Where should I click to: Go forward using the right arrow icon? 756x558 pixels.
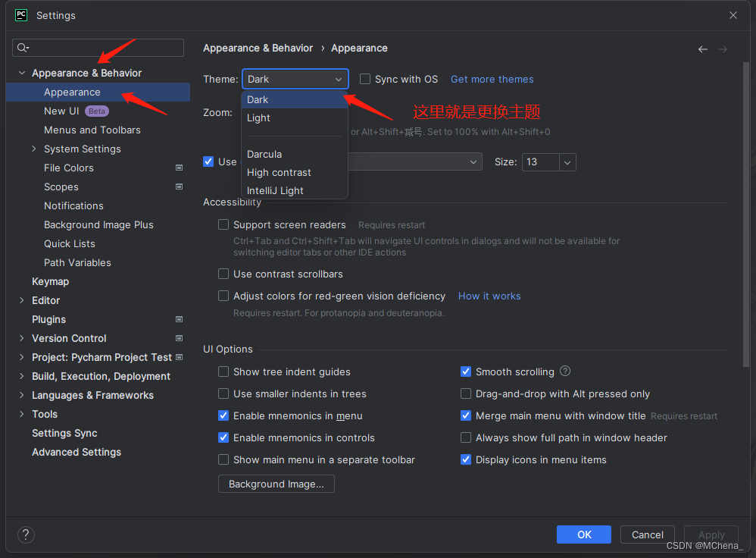pos(722,49)
